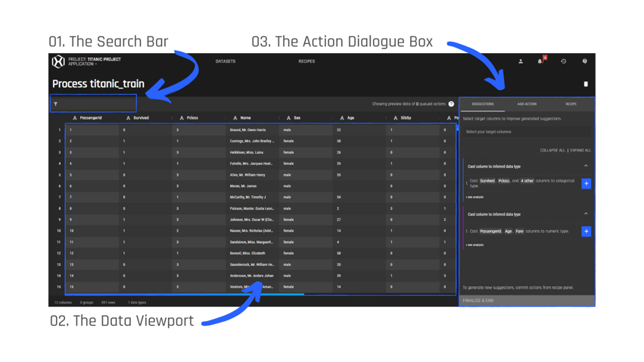Screen dimensions: 644x362
Task: Click the Allen, Mr. William Henry cell
Action: (x=252, y=175)
